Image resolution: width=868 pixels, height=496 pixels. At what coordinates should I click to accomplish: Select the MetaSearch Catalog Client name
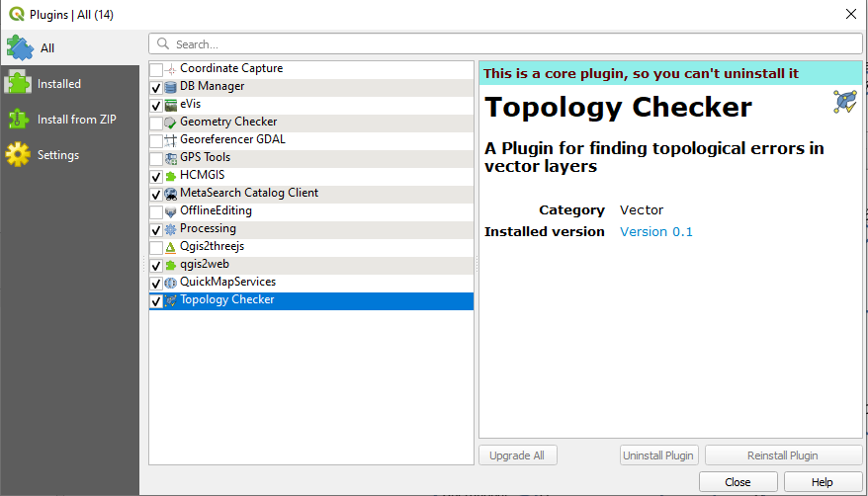tap(249, 193)
